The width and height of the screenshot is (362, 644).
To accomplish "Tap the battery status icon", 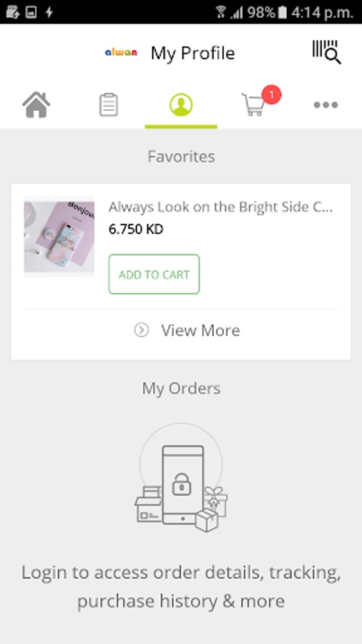I will point(282,12).
